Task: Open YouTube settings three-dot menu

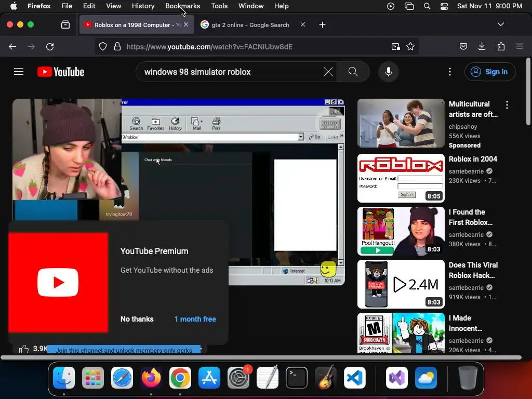Action: (450, 72)
